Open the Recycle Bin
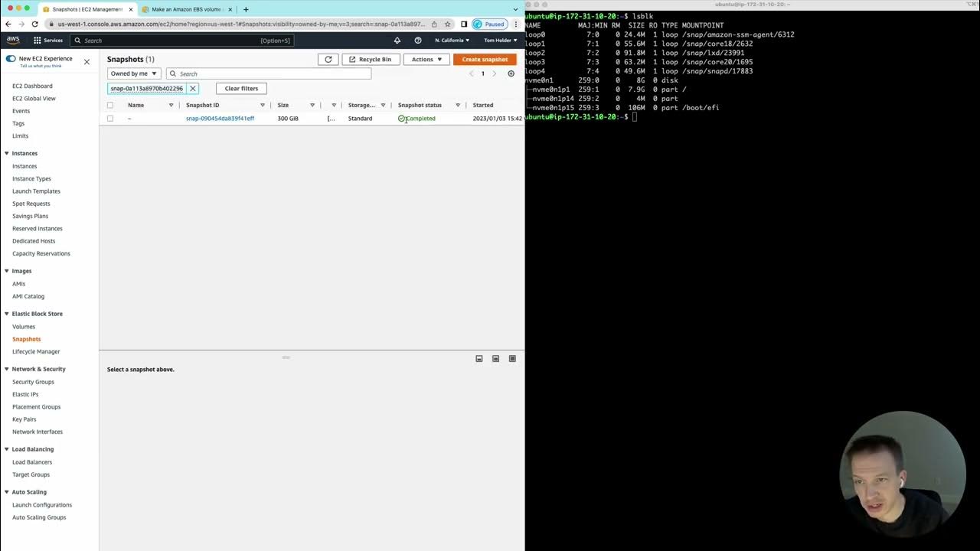Viewport: 980px width, 551px height. tap(370, 59)
